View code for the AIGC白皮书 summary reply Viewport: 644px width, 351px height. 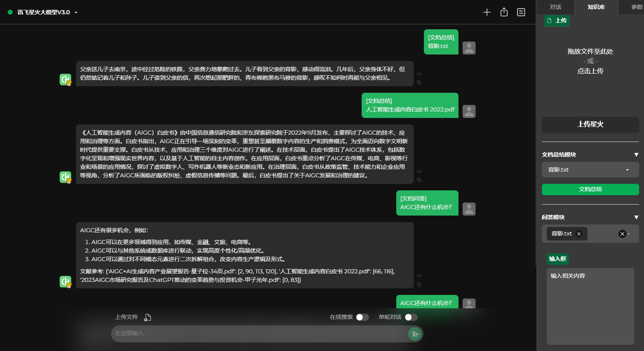[419, 172]
